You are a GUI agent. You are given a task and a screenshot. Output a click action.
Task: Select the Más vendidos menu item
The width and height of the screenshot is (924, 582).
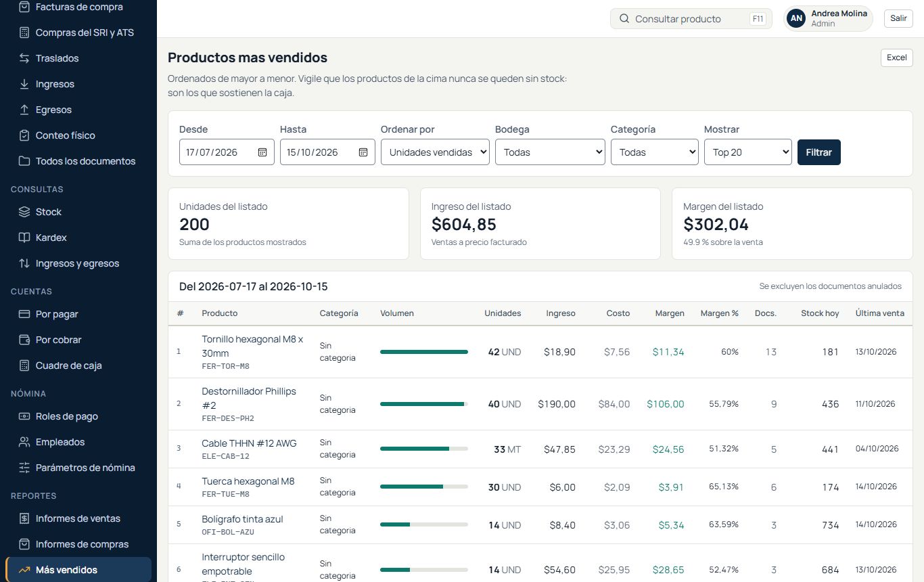coord(78,570)
